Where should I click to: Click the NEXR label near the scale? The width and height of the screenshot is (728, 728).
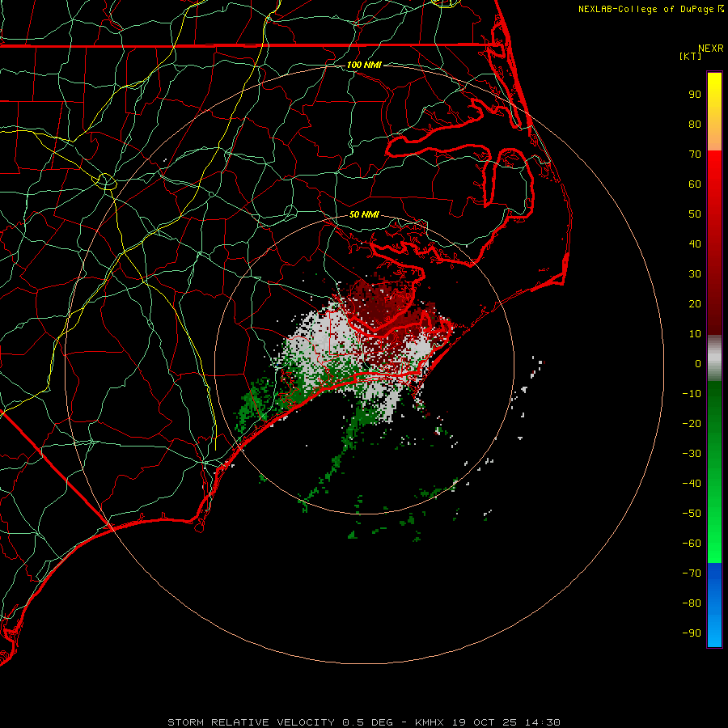[711, 49]
